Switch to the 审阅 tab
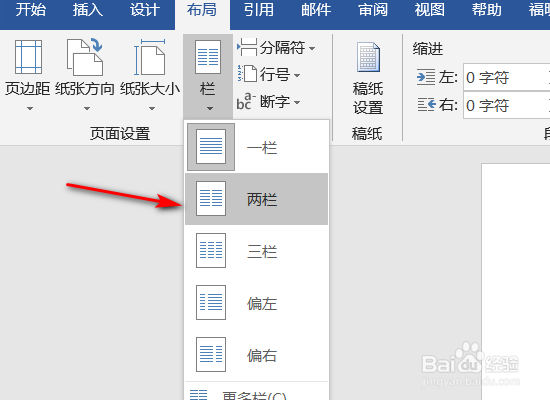The image size is (550, 400). click(373, 10)
